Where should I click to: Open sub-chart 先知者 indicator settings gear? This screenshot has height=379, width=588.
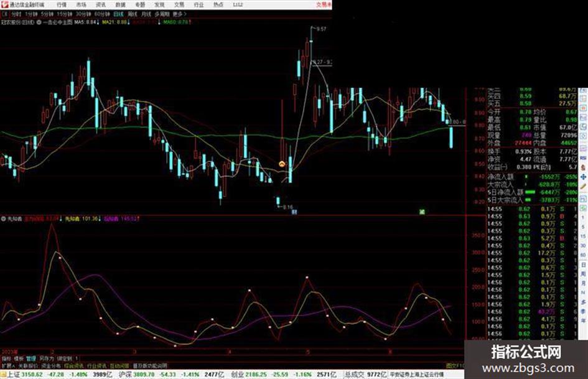click(4, 218)
